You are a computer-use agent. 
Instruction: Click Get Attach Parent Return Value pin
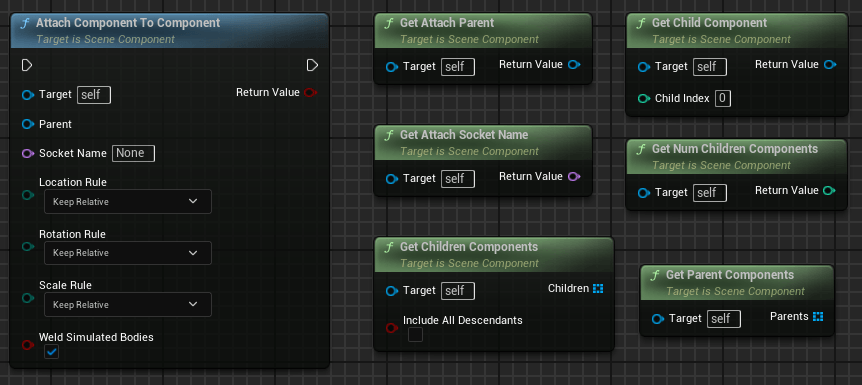[574, 65]
